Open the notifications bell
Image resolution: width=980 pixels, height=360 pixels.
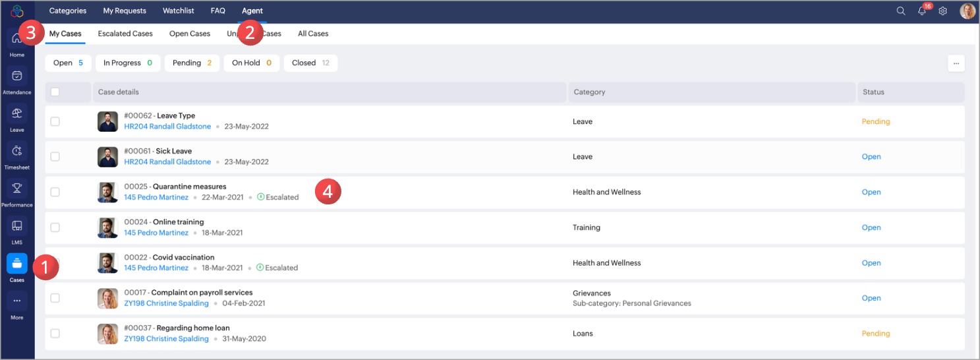click(922, 11)
